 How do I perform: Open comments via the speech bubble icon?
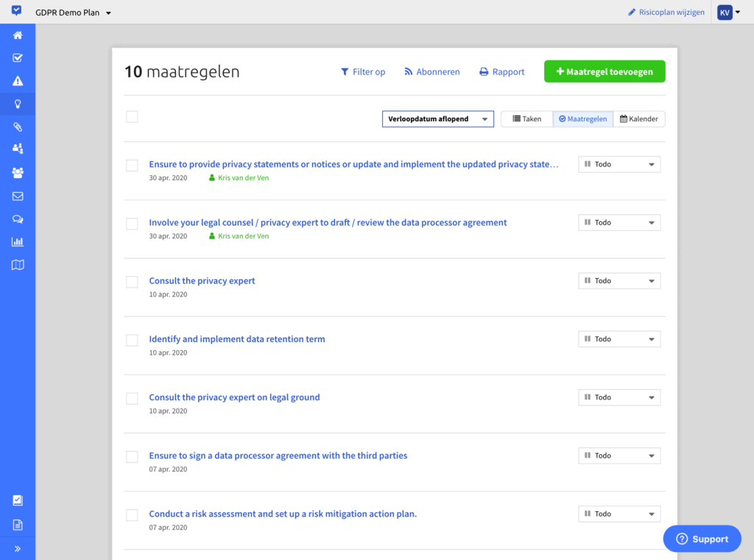click(x=18, y=218)
